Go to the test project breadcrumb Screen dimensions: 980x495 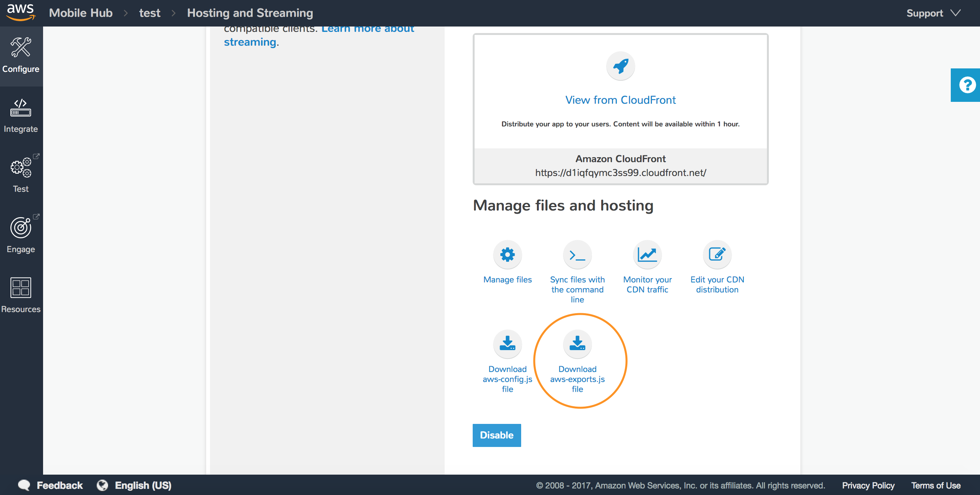pos(150,13)
